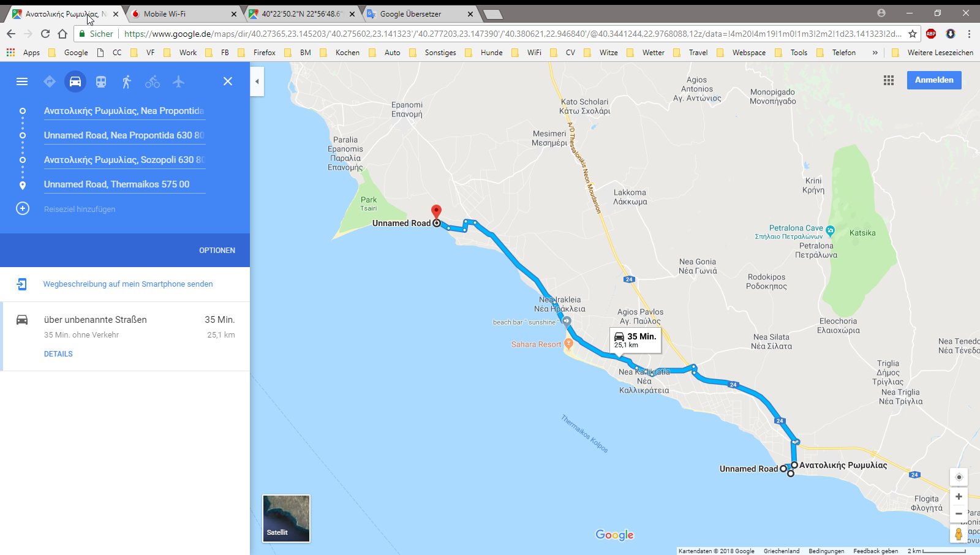Viewport: 980px width, 555px height.
Task: Select walking travel mode
Action: (x=127, y=81)
